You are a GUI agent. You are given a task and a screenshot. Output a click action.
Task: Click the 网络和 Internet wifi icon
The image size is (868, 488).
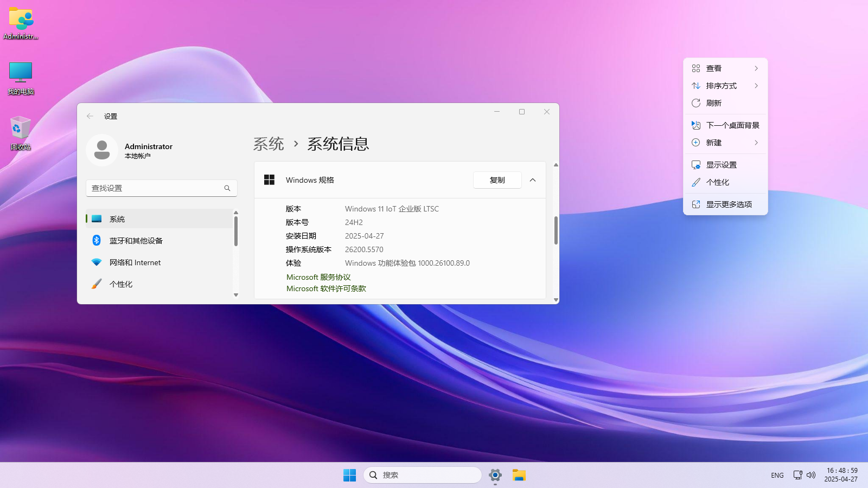(x=97, y=262)
